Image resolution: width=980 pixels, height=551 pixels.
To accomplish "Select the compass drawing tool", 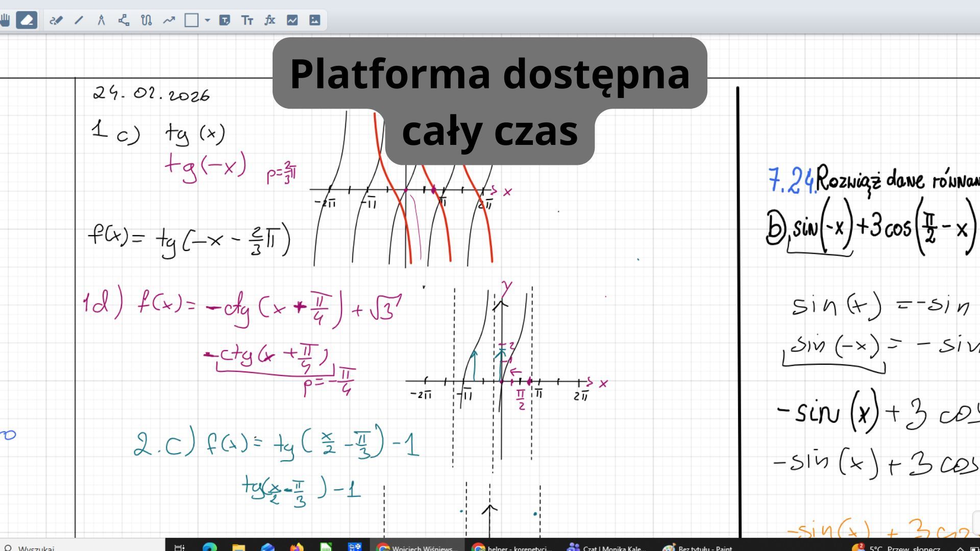I will 101,20.
